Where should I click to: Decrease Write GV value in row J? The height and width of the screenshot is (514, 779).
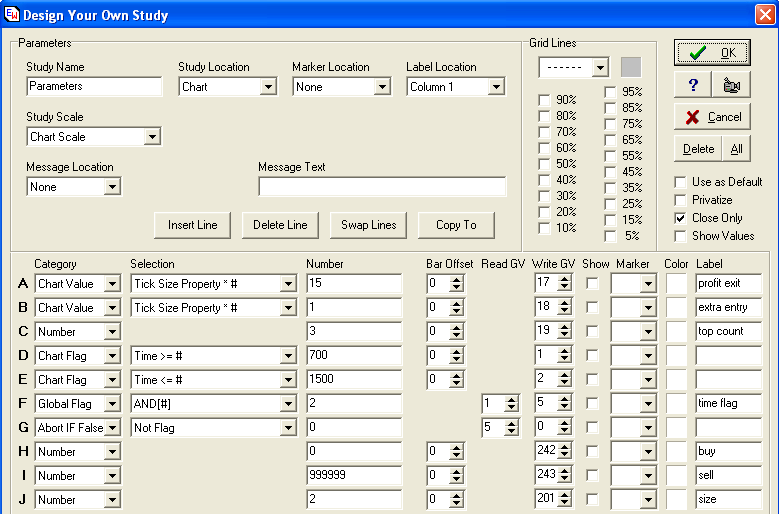click(x=564, y=504)
